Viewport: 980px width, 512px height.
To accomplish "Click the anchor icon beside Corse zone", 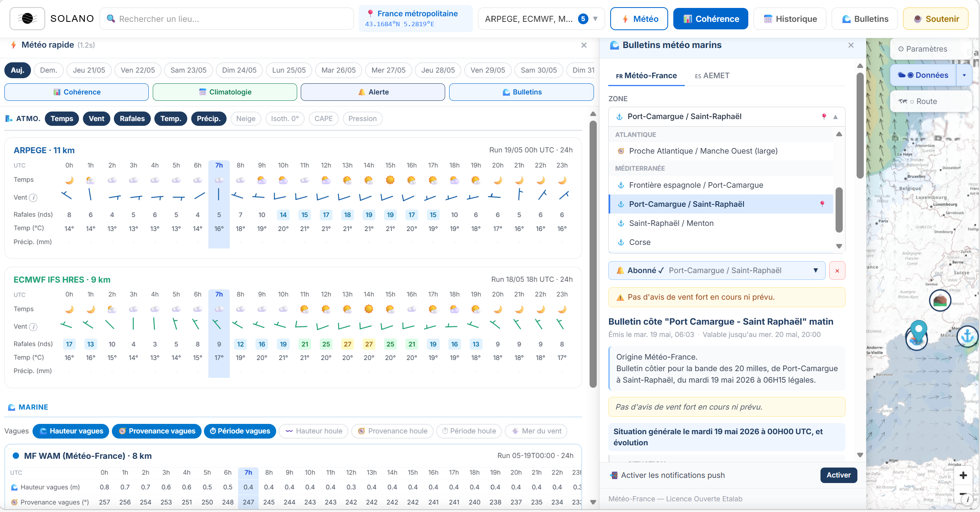I will (x=621, y=243).
